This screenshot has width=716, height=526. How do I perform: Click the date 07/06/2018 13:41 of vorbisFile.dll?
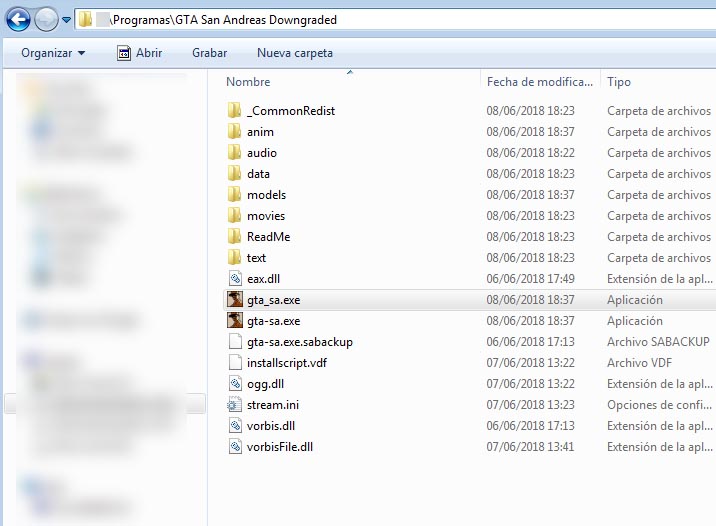(x=530, y=447)
